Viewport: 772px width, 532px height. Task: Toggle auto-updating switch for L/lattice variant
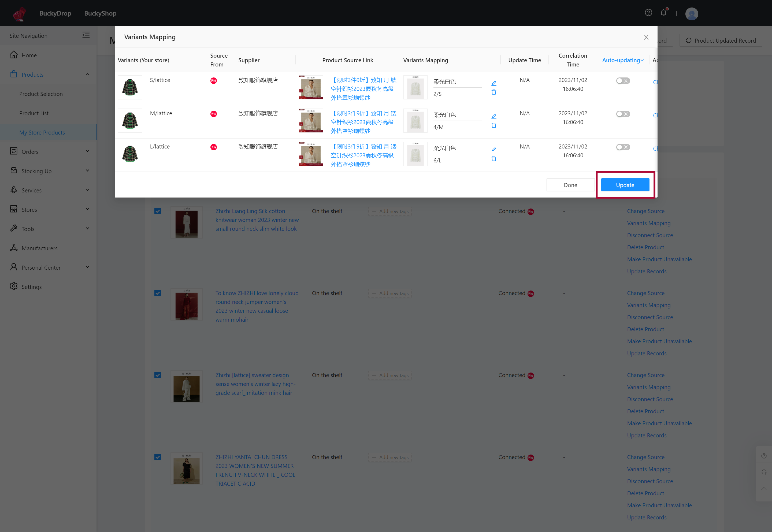click(x=623, y=147)
